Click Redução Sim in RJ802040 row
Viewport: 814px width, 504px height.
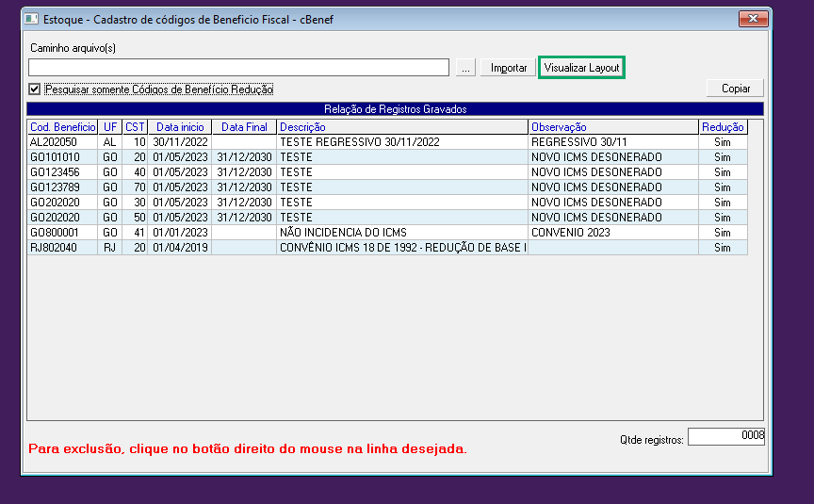tap(722, 248)
